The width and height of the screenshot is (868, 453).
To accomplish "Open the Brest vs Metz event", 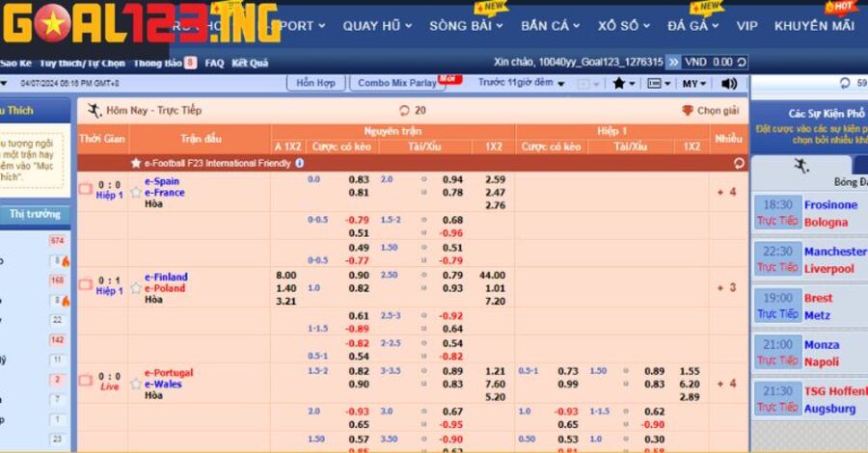I will pos(810,306).
